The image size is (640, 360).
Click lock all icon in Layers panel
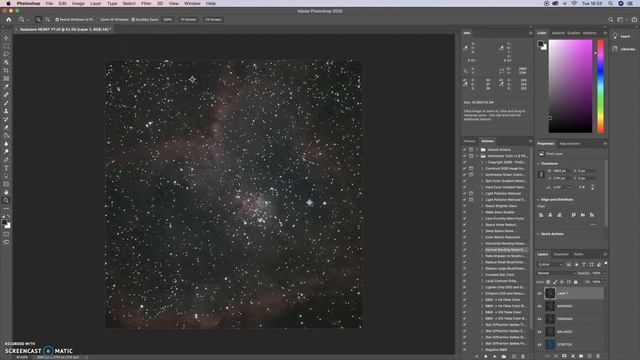(576, 282)
